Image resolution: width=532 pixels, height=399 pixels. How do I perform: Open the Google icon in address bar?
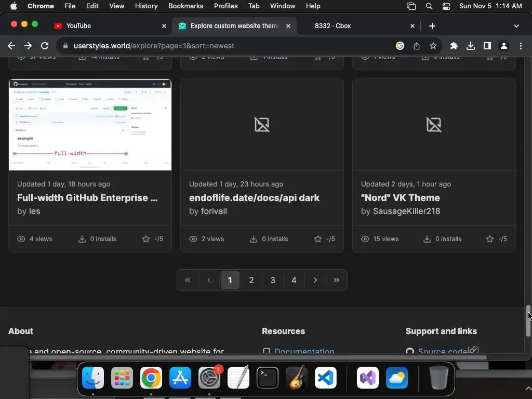(400, 46)
